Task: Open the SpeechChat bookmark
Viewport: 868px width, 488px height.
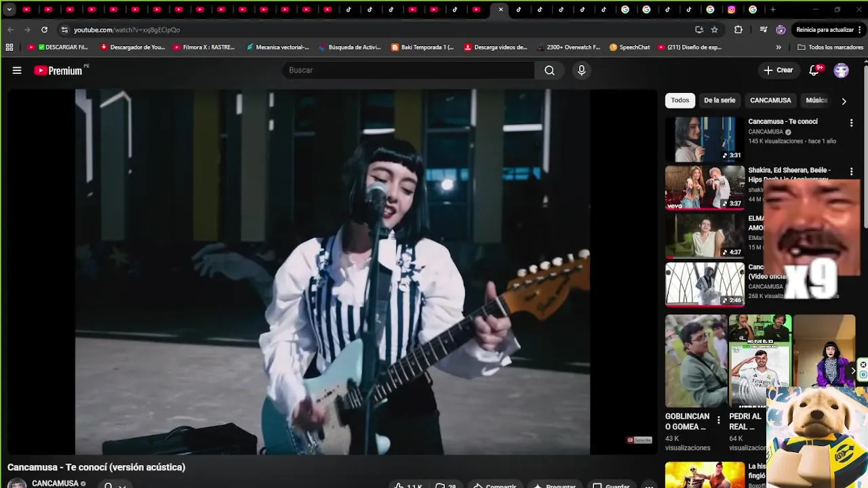Action: [629, 47]
